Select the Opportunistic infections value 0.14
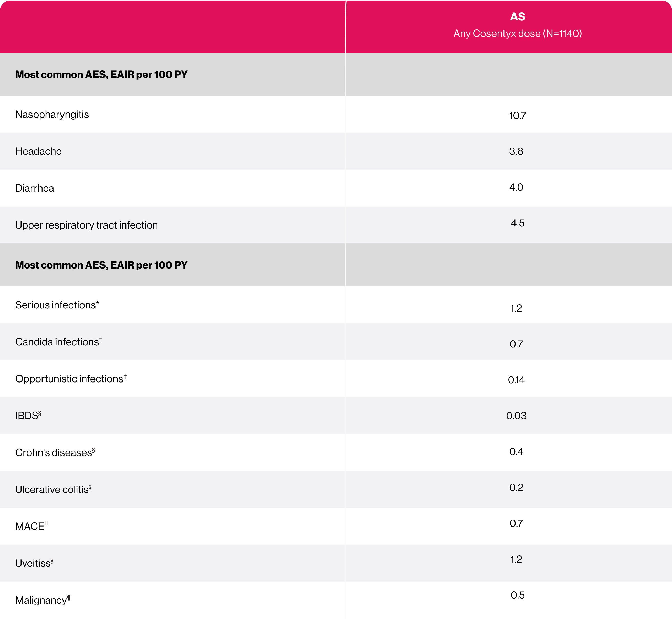Screen dimensions: 672x619 (x=516, y=380)
